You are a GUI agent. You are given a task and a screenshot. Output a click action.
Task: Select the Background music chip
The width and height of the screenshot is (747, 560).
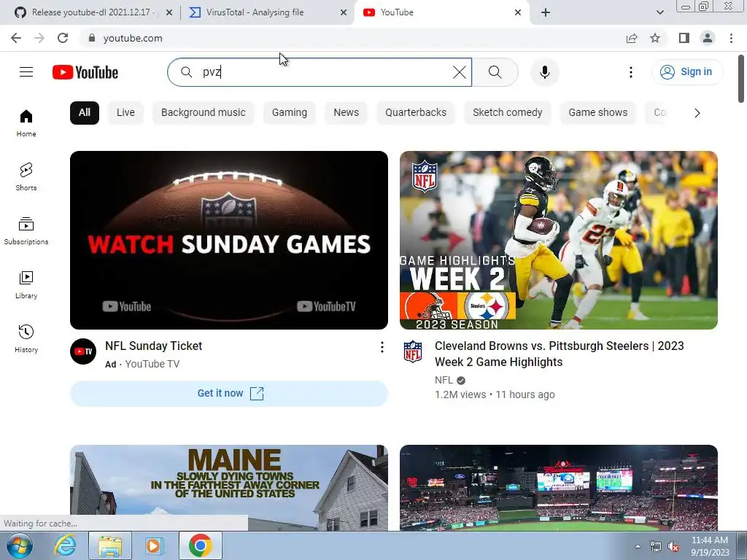[x=204, y=113]
